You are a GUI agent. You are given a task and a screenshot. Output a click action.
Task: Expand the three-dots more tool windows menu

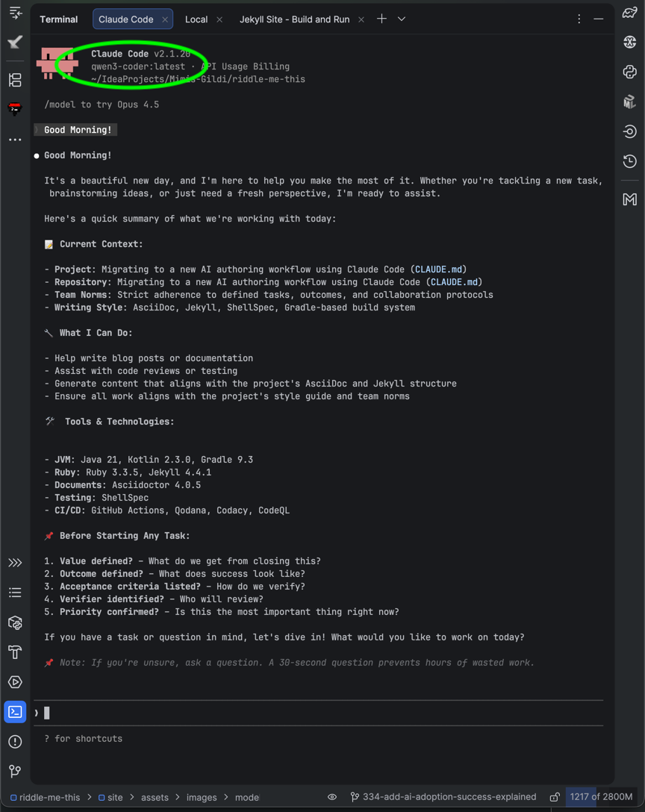[15, 140]
